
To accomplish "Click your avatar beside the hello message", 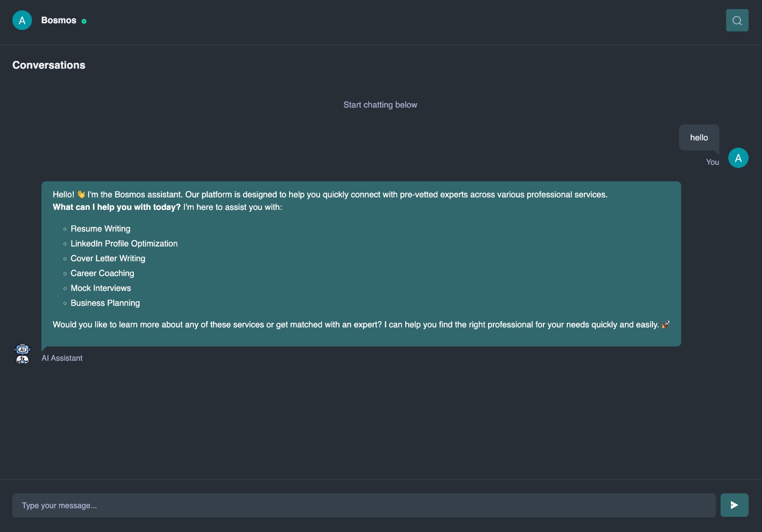I will point(738,158).
